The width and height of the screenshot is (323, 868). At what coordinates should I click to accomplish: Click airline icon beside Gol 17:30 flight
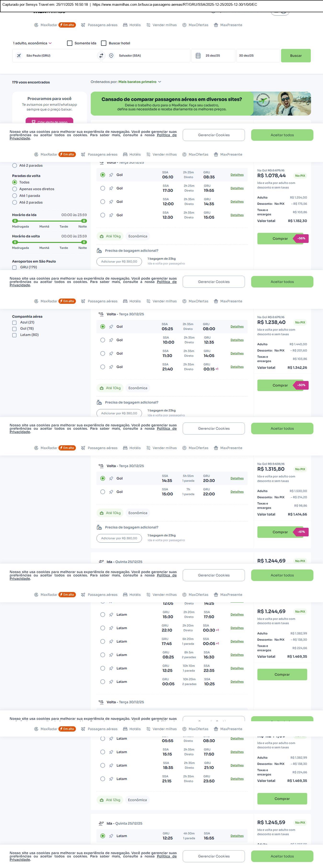pos(111,188)
